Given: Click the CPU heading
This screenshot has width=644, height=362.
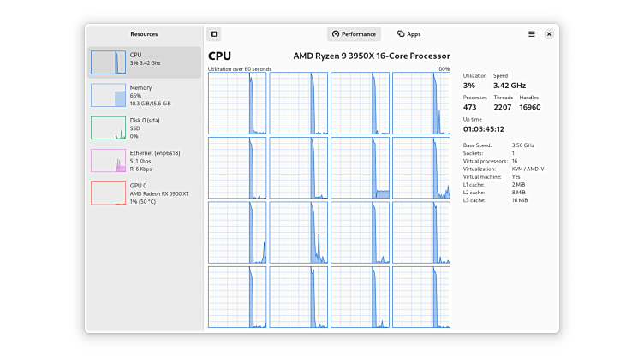Looking at the screenshot, I should click(x=219, y=56).
